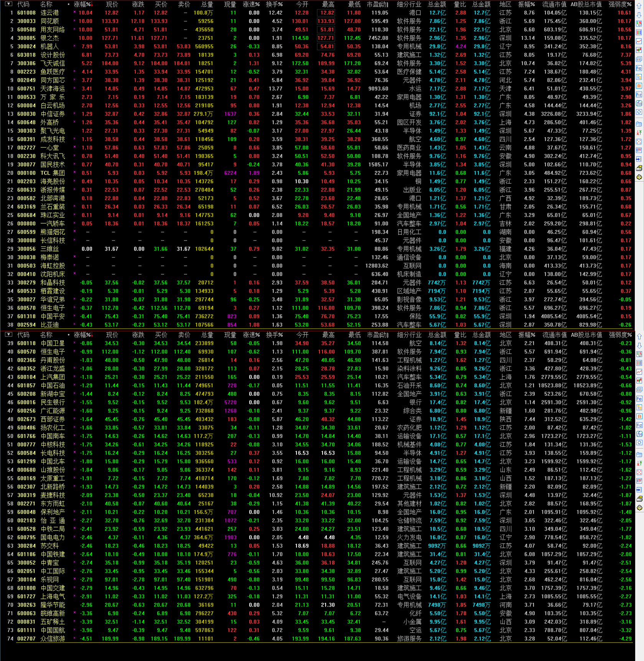This screenshot has height=661, width=644.
Task: Sort by 涨幅% column in upper table
Action: [83, 4]
